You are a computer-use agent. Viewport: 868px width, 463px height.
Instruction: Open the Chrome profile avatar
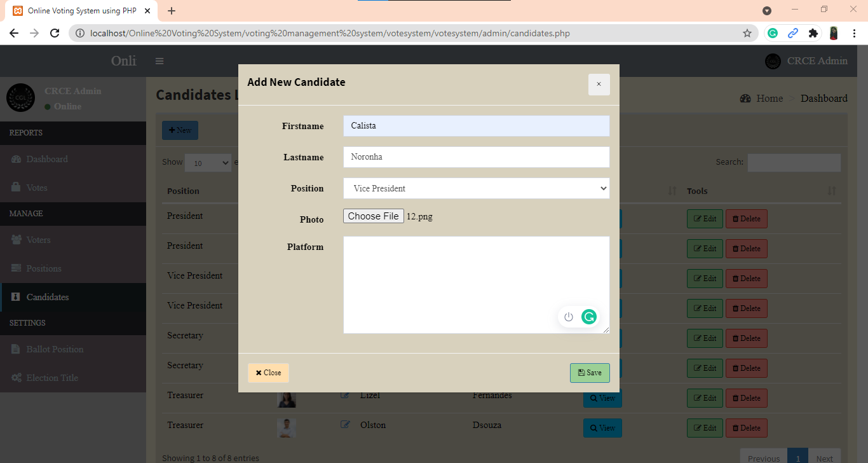[834, 33]
